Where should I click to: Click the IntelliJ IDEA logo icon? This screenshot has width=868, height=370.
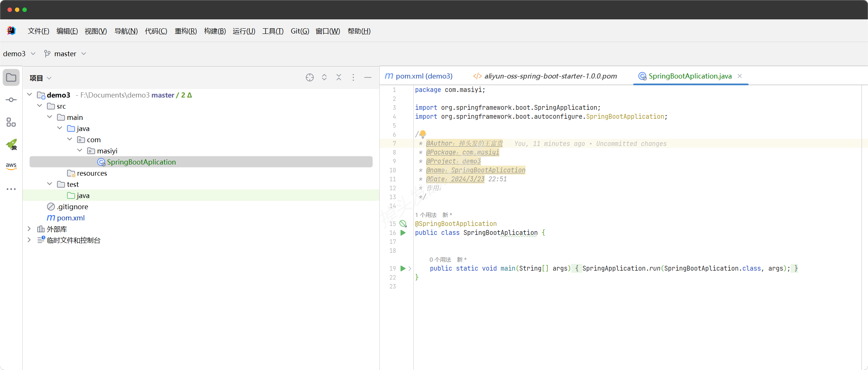[11, 31]
